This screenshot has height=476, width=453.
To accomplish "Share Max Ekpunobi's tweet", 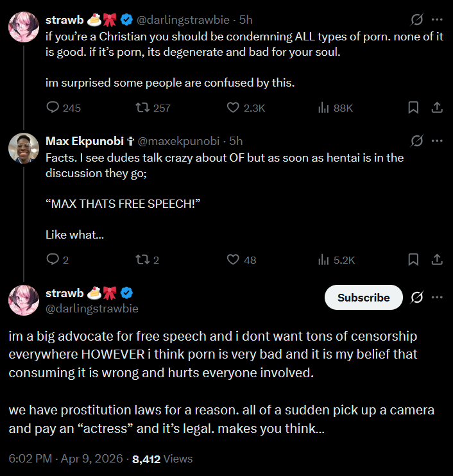I will click(437, 260).
